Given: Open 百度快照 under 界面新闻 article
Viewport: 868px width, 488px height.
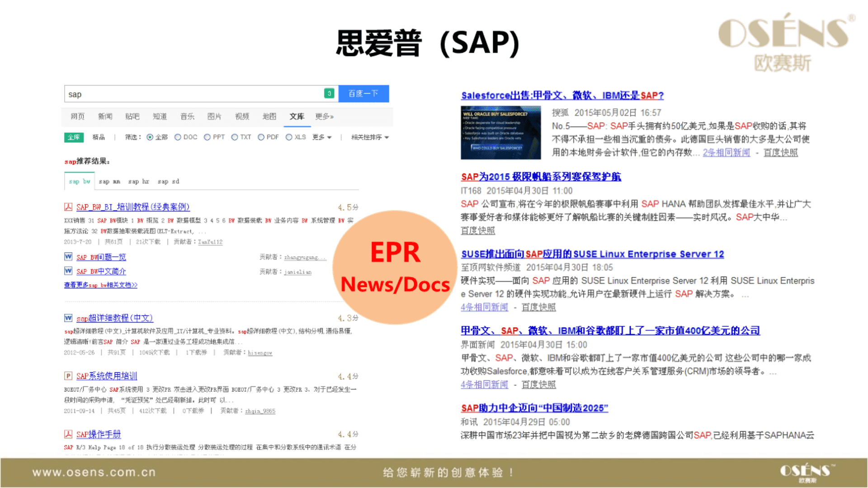Looking at the screenshot, I should pyautogui.click(x=539, y=385).
